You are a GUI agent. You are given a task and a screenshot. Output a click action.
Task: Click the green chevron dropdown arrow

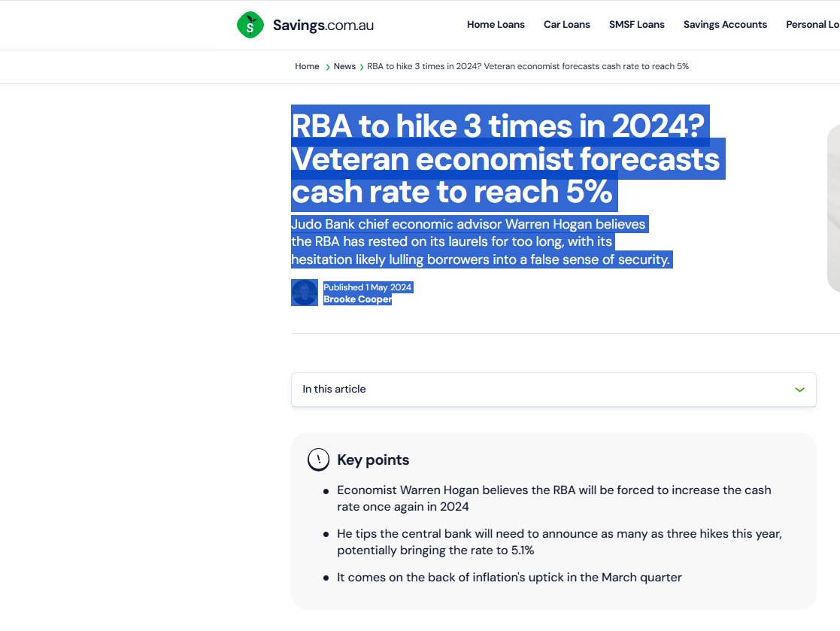pyautogui.click(x=800, y=390)
